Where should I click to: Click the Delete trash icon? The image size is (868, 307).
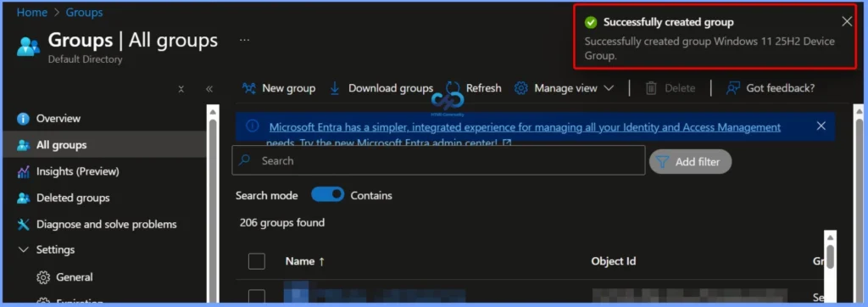(x=652, y=88)
